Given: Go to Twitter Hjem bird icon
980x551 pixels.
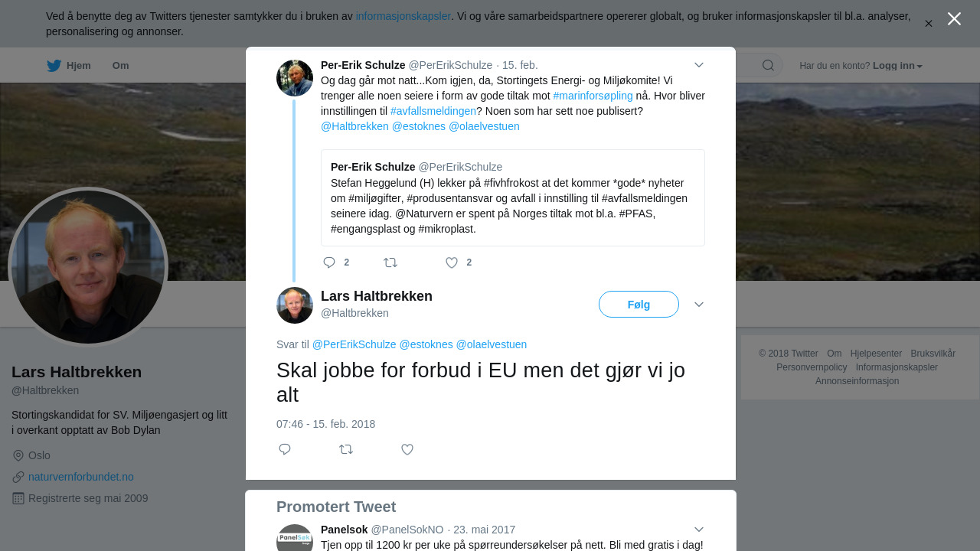Looking at the screenshot, I should [54, 66].
